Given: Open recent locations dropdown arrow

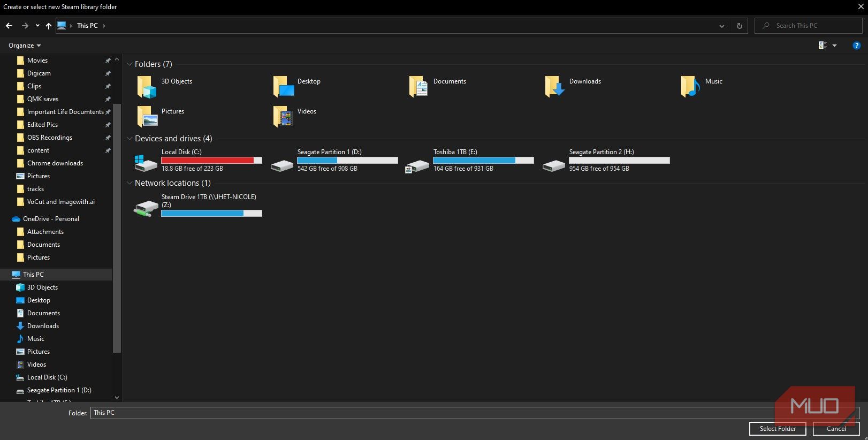Looking at the screenshot, I should (37, 26).
